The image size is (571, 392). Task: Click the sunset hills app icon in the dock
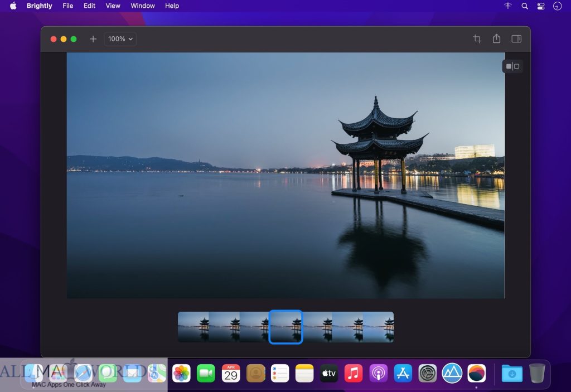(477, 374)
